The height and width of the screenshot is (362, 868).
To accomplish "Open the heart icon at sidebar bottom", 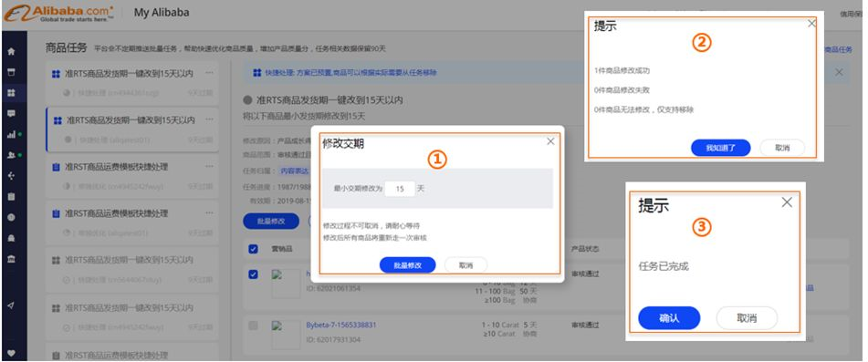I will click(11, 353).
